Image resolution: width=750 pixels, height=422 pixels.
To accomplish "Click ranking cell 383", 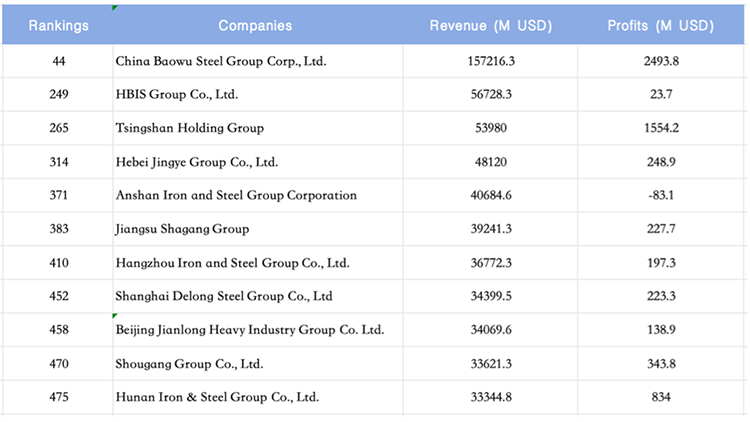I will point(58,229).
